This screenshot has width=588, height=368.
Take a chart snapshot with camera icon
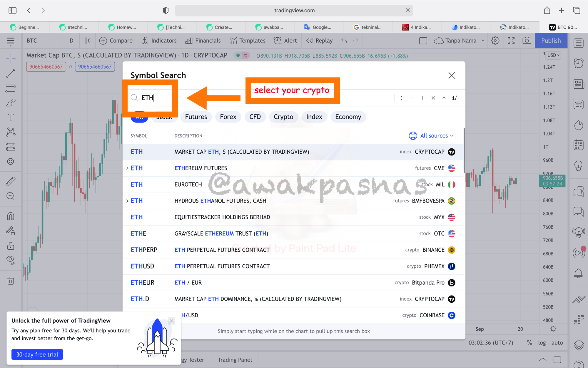(x=527, y=41)
